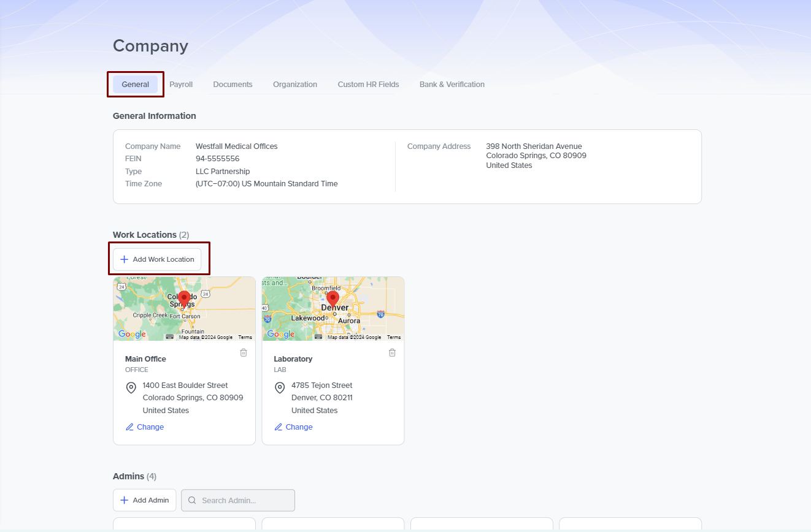Open the Bank & Verification tab

[x=452, y=85]
